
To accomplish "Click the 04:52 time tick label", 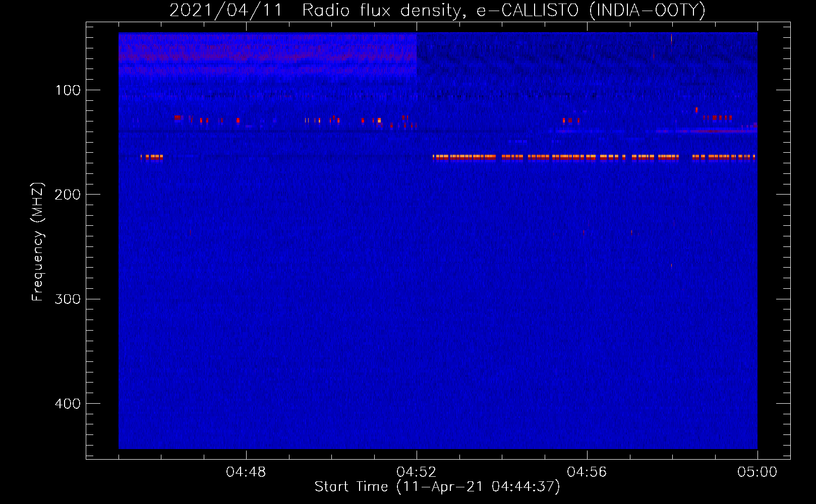I will click(x=417, y=472).
